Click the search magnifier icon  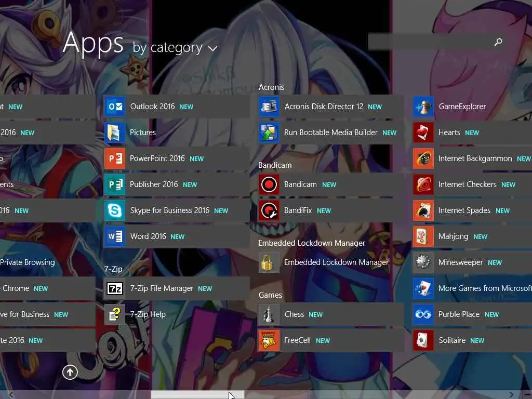[498, 42]
